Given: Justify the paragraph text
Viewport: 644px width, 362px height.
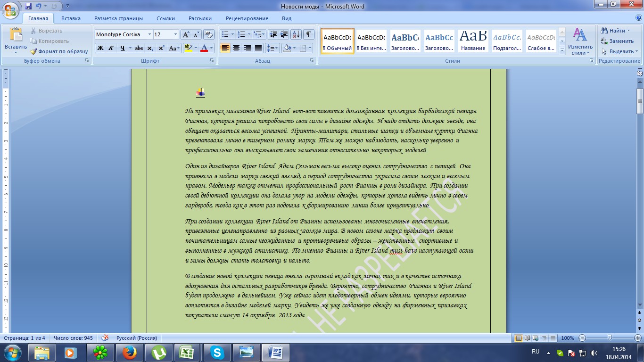Looking at the screenshot, I should coord(258,48).
